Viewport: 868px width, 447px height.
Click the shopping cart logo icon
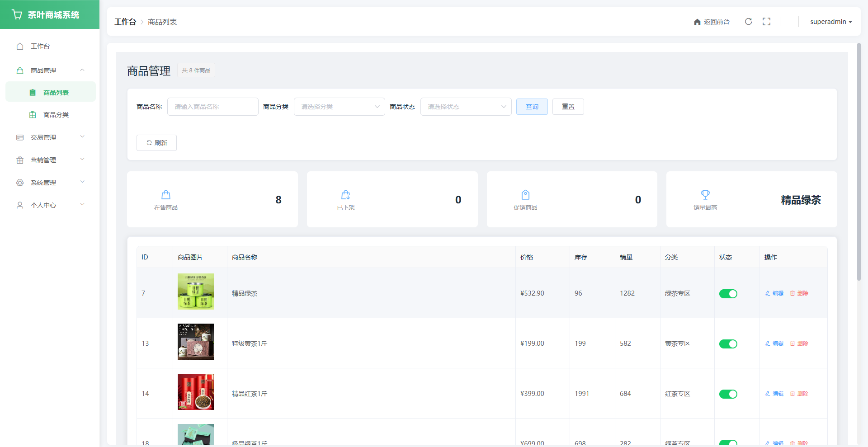(x=17, y=14)
